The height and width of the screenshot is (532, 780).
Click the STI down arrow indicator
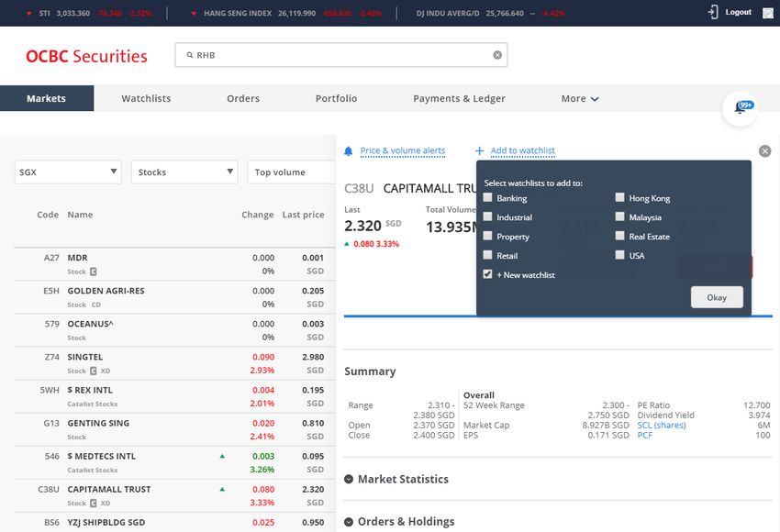pos(28,14)
